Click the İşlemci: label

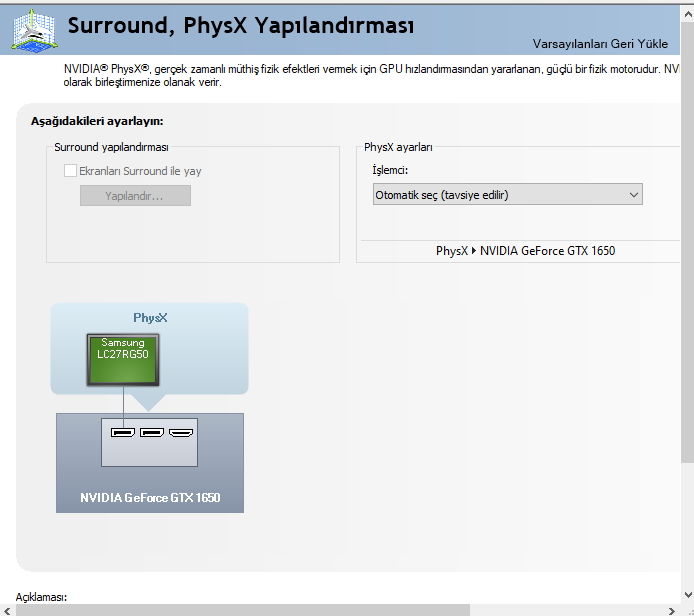390,170
